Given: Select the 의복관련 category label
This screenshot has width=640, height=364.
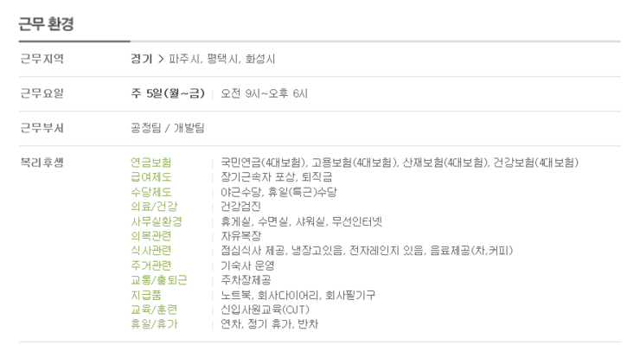Looking at the screenshot, I should (151, 236).
